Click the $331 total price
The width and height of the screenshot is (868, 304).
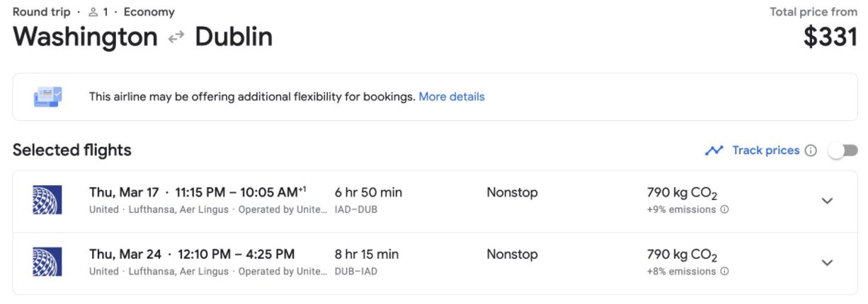coord(830,37)
